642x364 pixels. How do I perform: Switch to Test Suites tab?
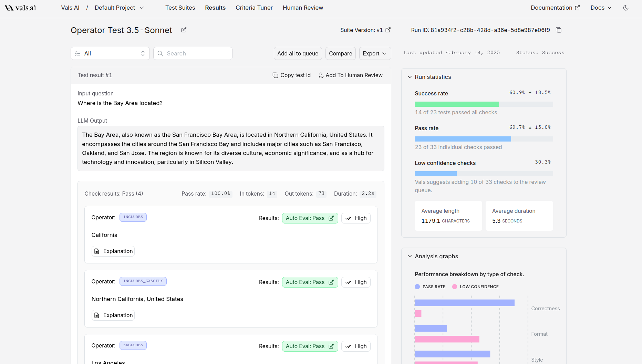[x=180, y=8]
